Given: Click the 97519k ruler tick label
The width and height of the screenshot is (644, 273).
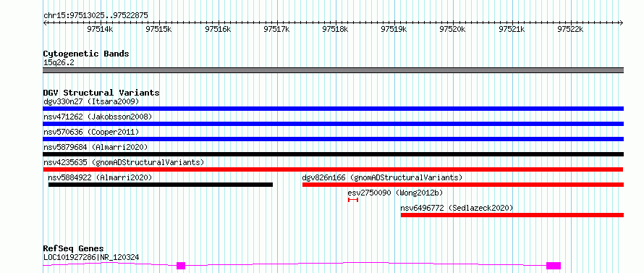Looking at the screenshot, I should click(394, 29).
